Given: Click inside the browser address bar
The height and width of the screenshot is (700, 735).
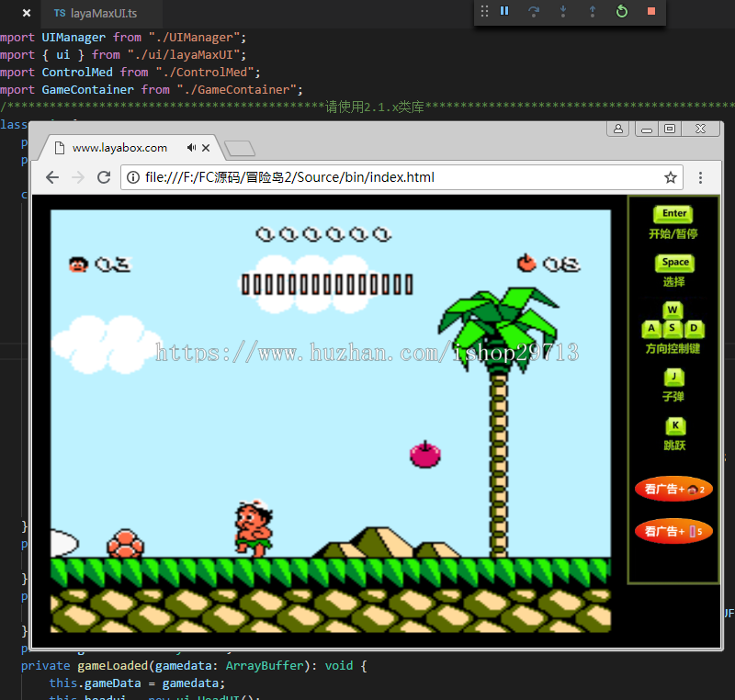Looking at the screenshot, I should [x=367, y=177].
